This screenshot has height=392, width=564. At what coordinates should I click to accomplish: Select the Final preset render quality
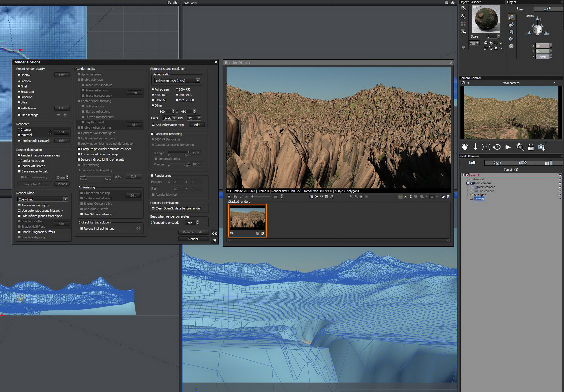19,87
